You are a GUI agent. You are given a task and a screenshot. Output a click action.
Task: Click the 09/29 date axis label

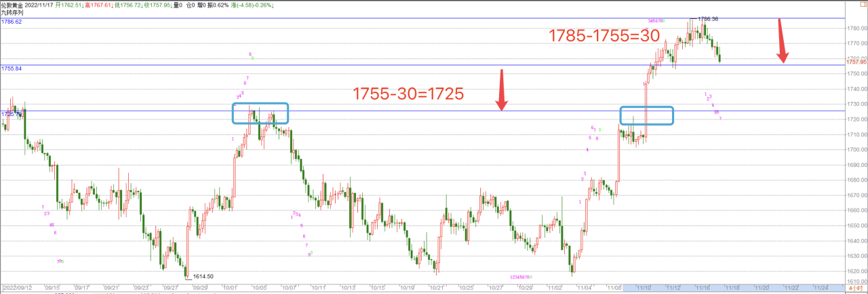point(201,288)
